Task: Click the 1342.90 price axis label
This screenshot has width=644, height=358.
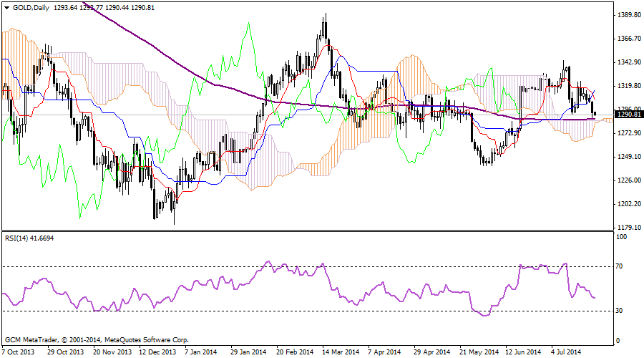Action: (629, 62)
